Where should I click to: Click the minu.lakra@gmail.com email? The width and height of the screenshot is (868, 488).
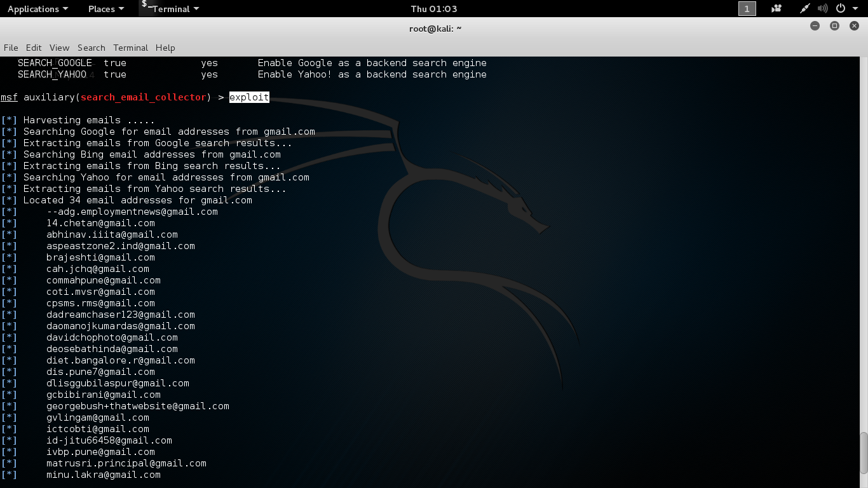pyautogui.click(x=104, y=475)
